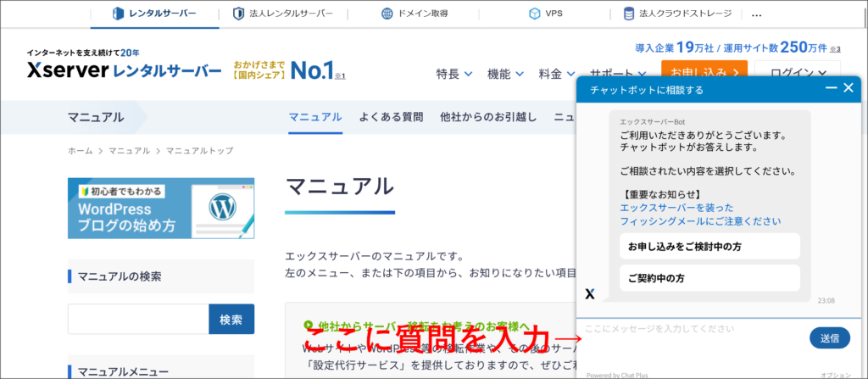Open the 法人クラウドストレージ top tab
868x379 pixels.
[x=677, y=14]
